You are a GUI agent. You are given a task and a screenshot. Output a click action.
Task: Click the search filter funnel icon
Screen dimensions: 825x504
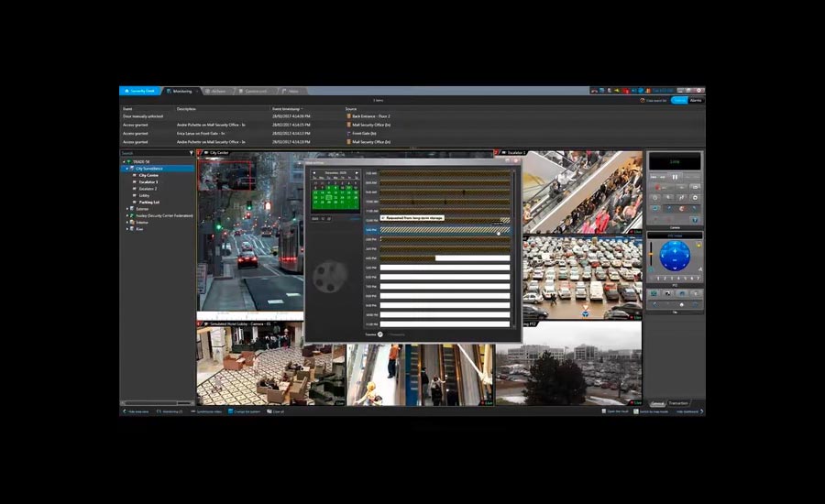tap(191, 153)
